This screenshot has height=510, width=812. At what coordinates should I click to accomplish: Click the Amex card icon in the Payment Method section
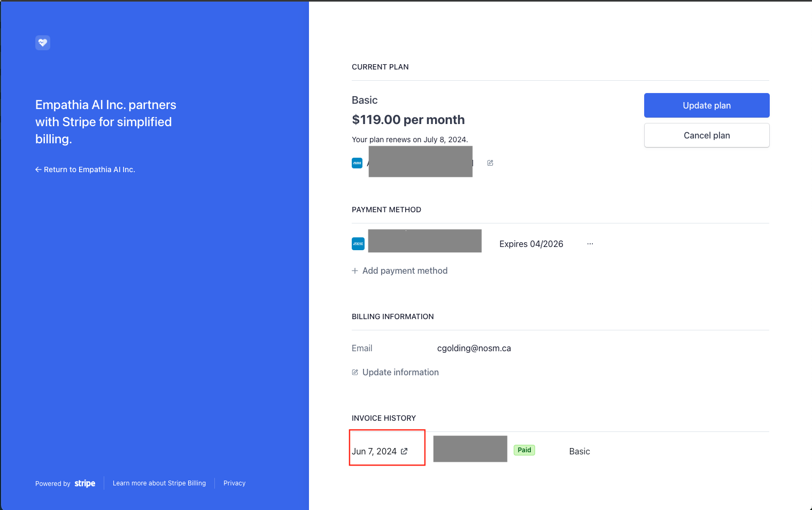[x=358, y=244]
